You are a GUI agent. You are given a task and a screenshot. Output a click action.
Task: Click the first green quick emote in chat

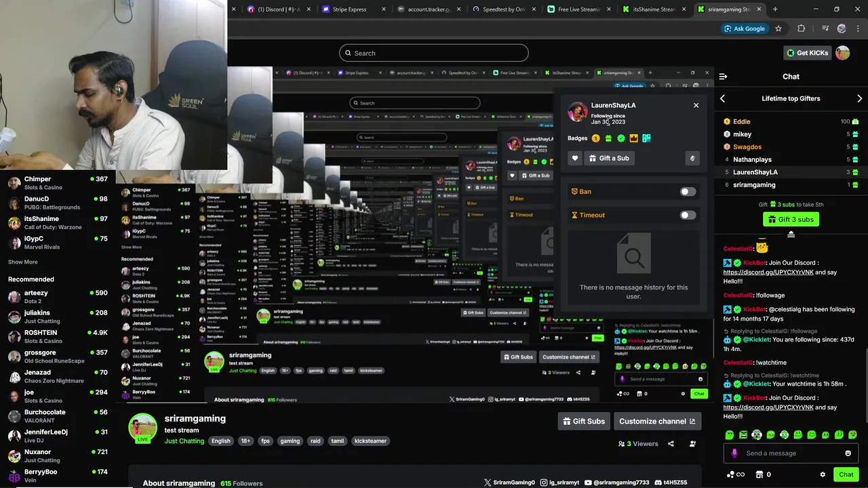coord(730,434)
